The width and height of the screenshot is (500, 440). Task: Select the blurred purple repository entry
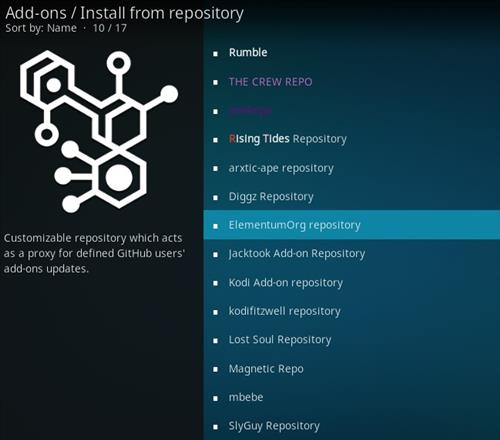pyautogui.click(x=352, y=111)
